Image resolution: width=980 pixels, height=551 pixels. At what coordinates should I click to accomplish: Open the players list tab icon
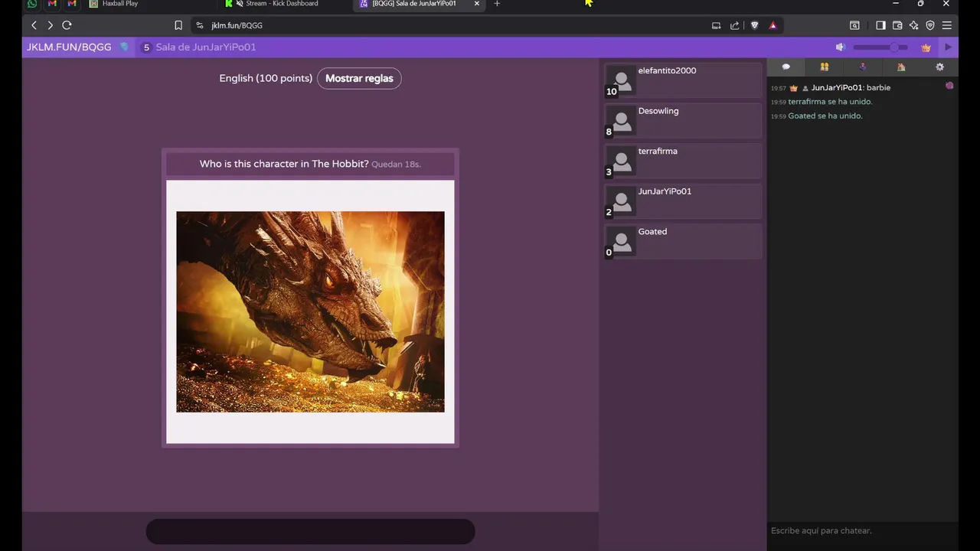pyautogui.click(x=825, y=67)
